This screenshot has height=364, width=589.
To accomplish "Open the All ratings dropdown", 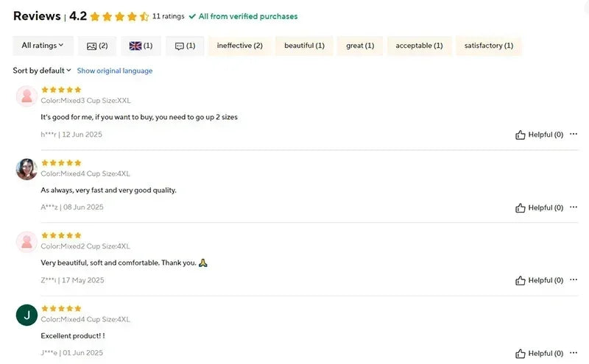I will click(43, 46).
